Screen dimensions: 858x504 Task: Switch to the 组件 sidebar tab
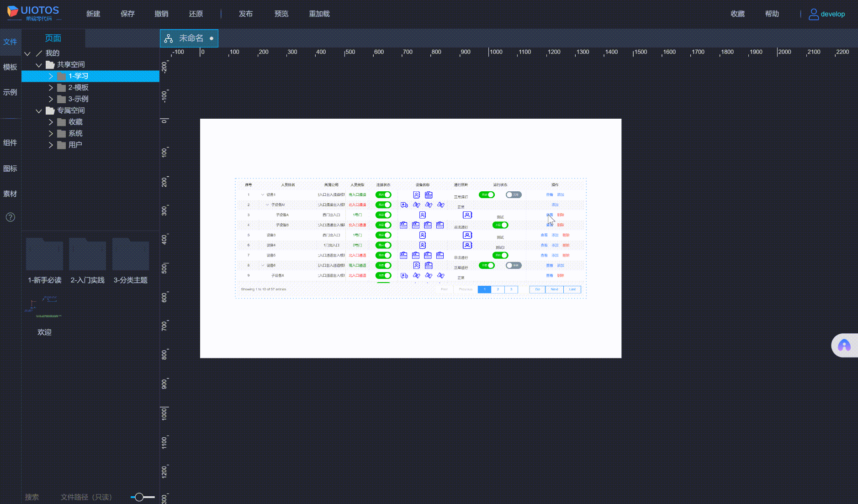point(10,143)
